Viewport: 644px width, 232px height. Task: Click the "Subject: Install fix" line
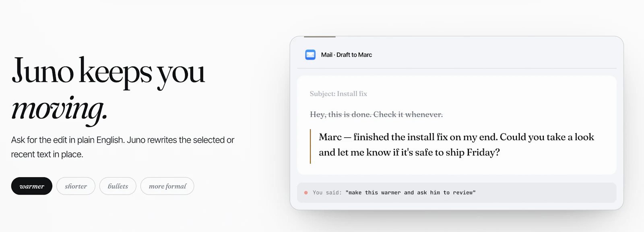click(339, 94)
